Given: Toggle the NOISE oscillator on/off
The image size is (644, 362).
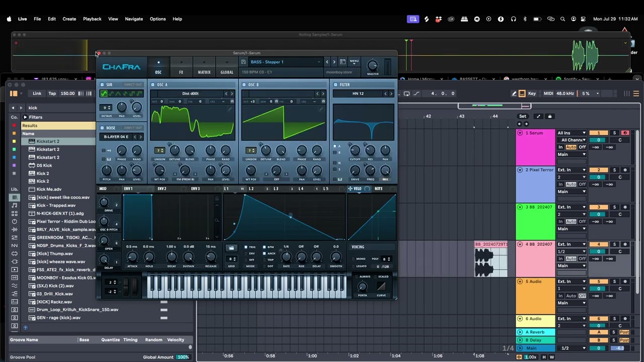Looking at the screenshot, I should tap(102, 128).
